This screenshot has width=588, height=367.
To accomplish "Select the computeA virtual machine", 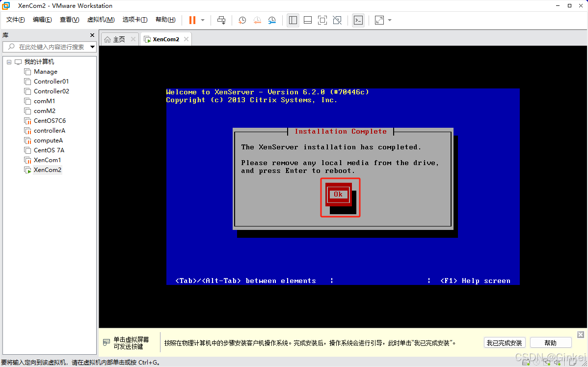I will pyautogui.click(x=49, y=141).
